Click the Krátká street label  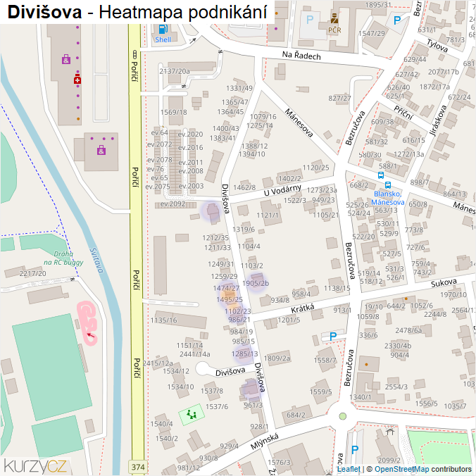[x=302, y=308]
